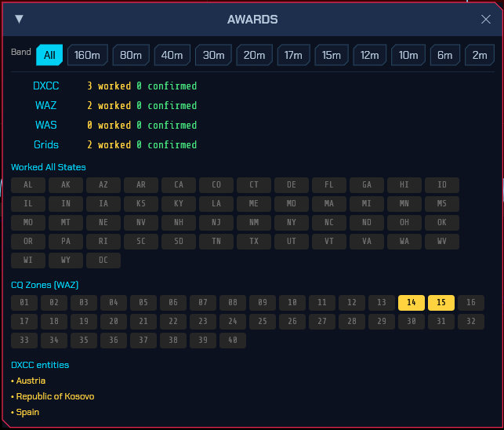Select the 15m band filter
Screen dimensions: 504x430
(x=332, y=55)
